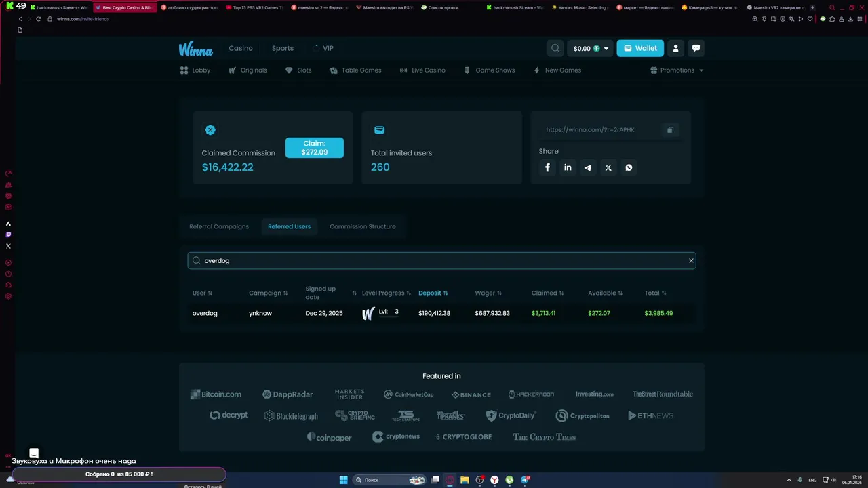Click the referred users search field

pyautogui.click(x=441, y=260)
